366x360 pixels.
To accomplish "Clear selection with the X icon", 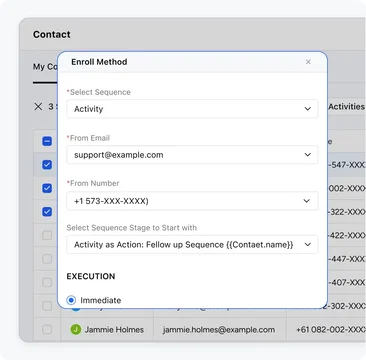I will pos(39,107).
